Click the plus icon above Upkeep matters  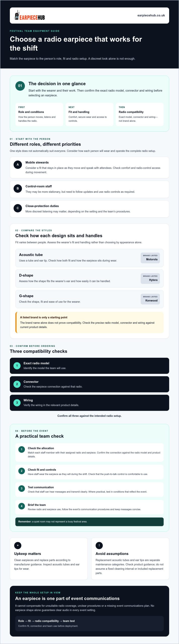pos(18,546)
